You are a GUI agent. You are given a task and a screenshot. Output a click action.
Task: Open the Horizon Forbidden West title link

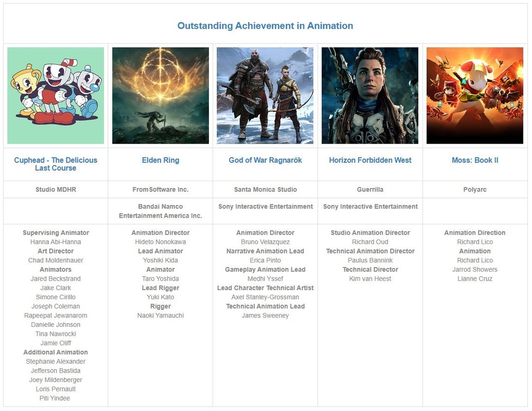370,160
